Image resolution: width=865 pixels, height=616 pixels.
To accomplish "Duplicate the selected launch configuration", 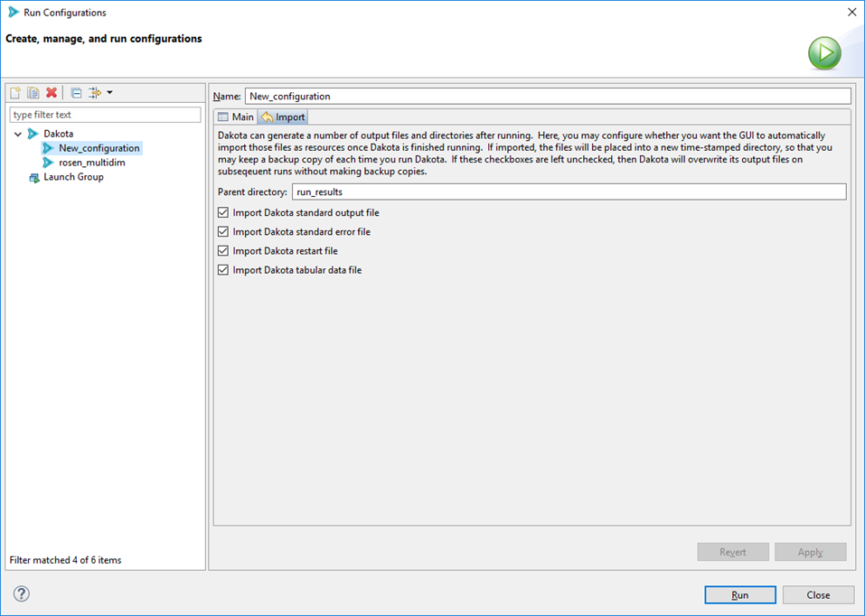I will [33, 93].
